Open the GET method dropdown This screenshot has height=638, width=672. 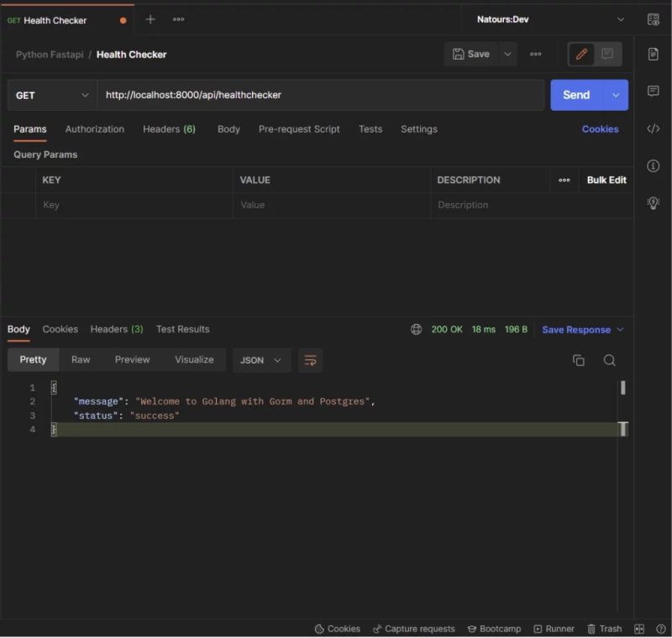52,95
